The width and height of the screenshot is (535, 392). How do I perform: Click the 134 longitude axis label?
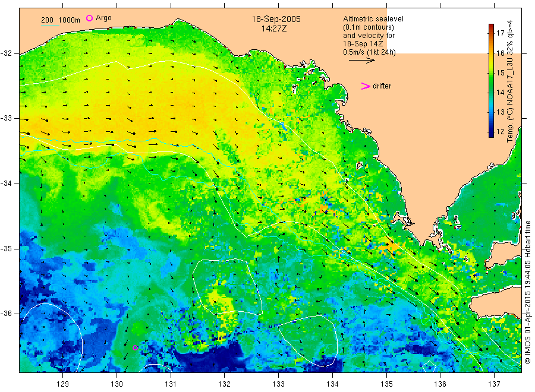(332, 384)
